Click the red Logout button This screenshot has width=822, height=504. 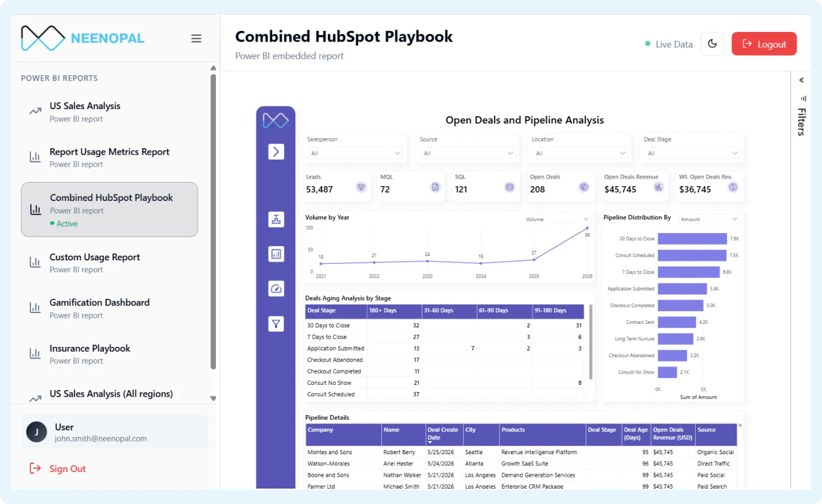click(764, 44)
